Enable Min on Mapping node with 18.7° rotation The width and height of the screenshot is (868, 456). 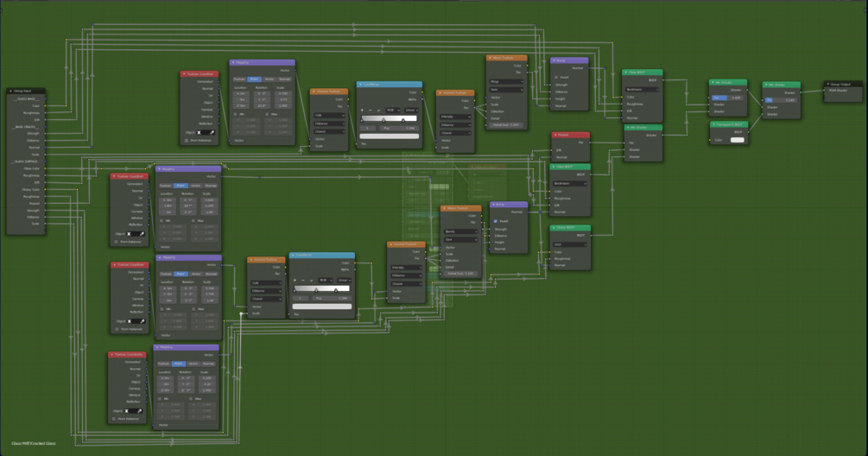162,220
